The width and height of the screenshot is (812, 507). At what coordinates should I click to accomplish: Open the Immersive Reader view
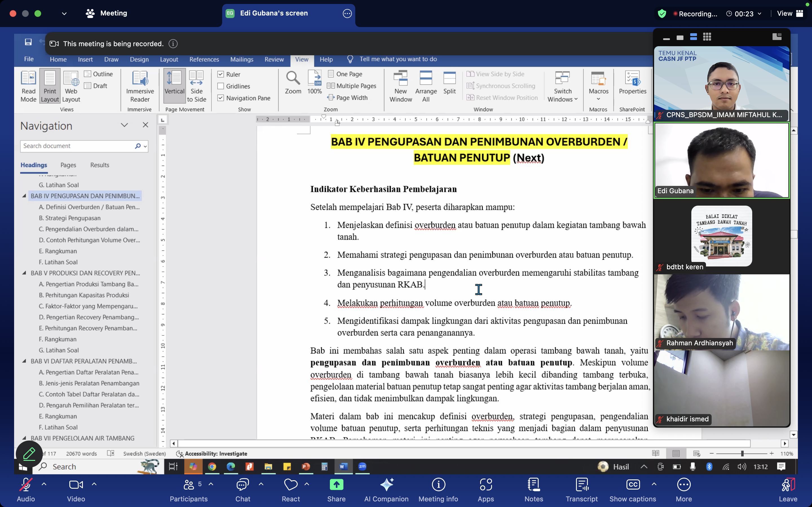(140, 86)
